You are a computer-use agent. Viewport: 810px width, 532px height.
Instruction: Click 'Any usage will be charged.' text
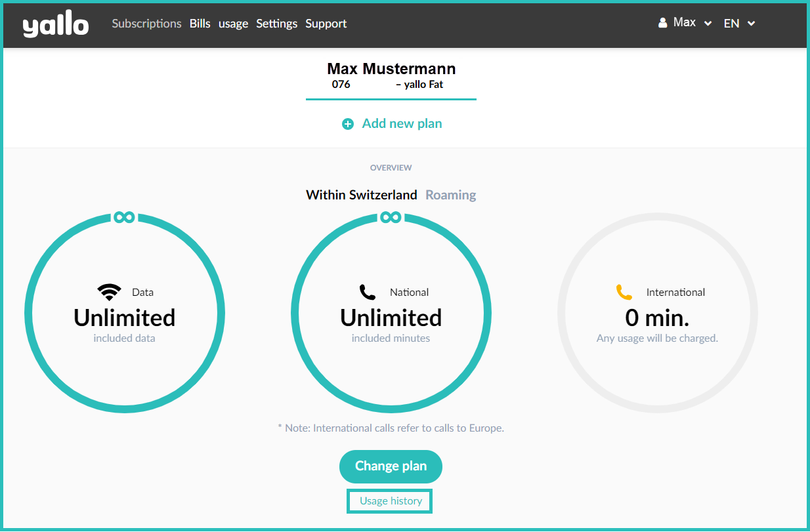pyautogui.click(x=658, y=338)
